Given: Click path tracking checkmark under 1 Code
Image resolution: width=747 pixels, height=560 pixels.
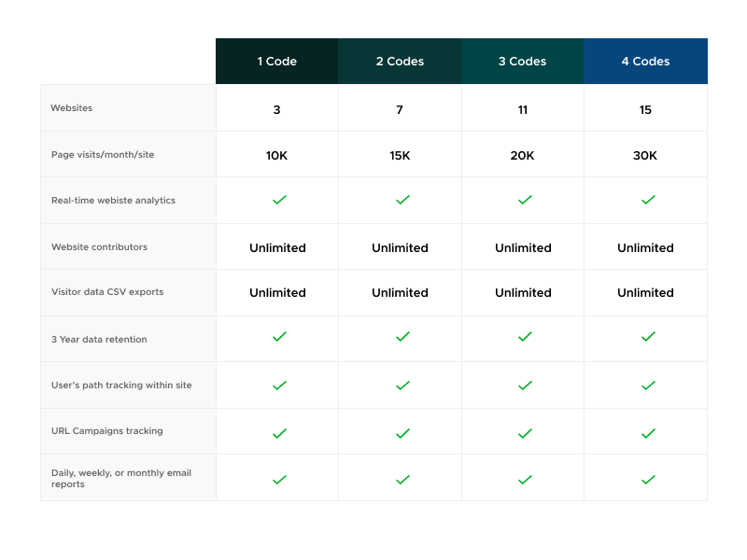Looking at the screenshot, I should [x=278, y=385].
